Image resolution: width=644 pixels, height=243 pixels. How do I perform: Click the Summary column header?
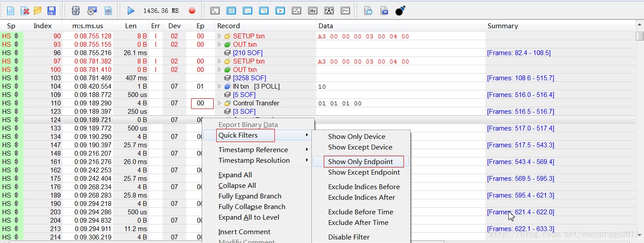(560, 26)
